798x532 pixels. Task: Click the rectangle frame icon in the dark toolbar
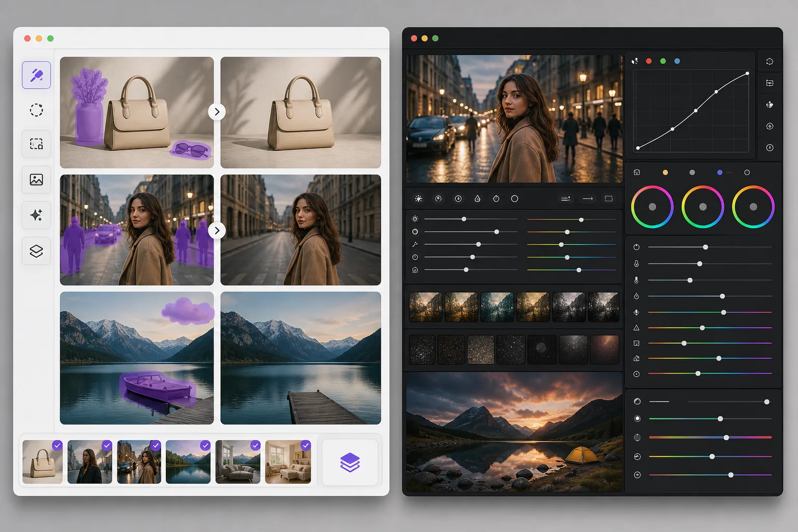(608, 198)
